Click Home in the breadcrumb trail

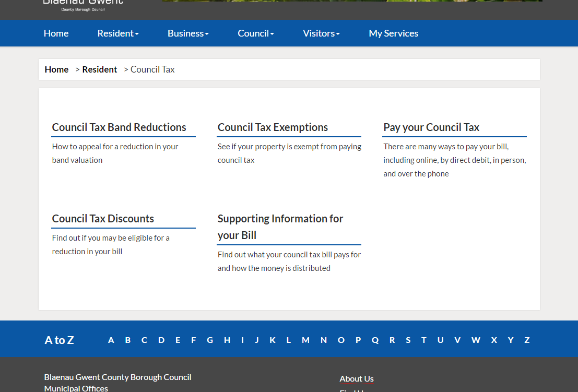click(x=56, y=69)
